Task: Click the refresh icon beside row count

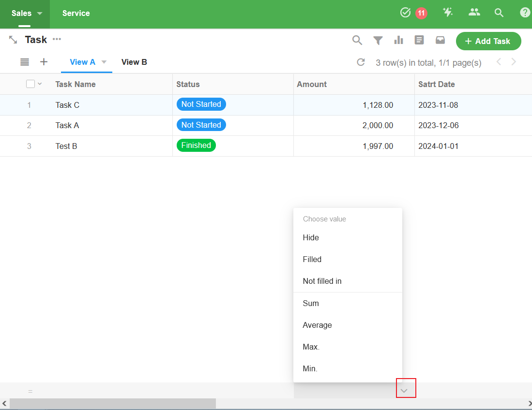Action: point(361,62)
